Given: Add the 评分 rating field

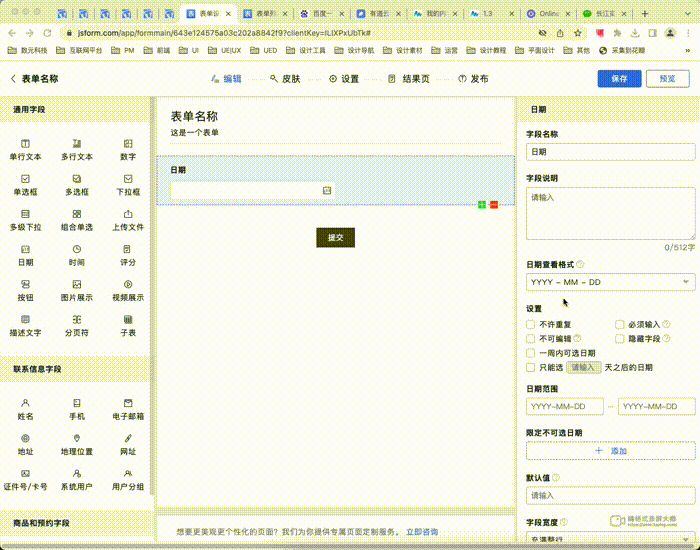Looking at the screenshot, I should (128, 255).
